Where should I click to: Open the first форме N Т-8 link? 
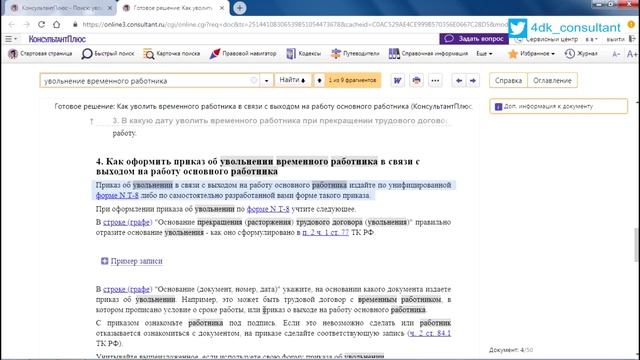click(117, 196)
